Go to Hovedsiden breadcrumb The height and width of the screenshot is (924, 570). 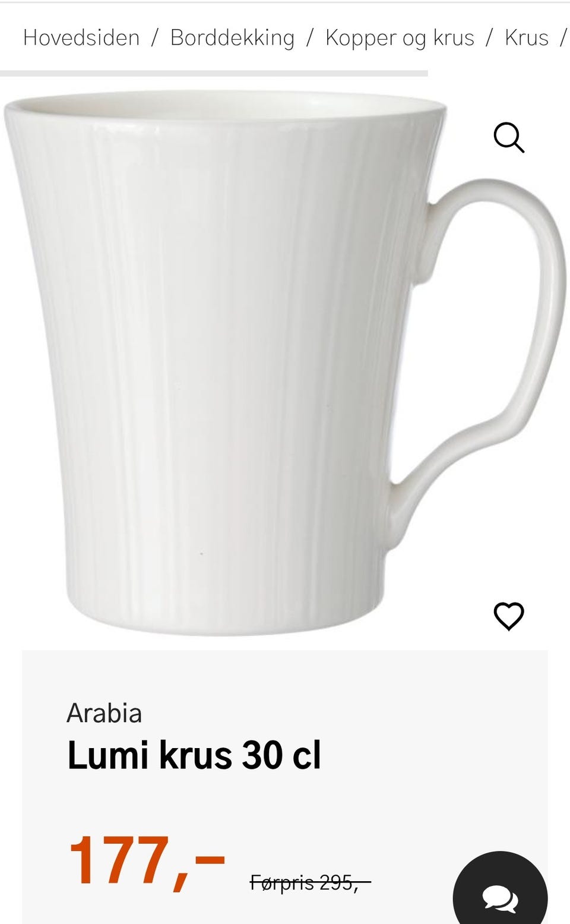(81, 37)
